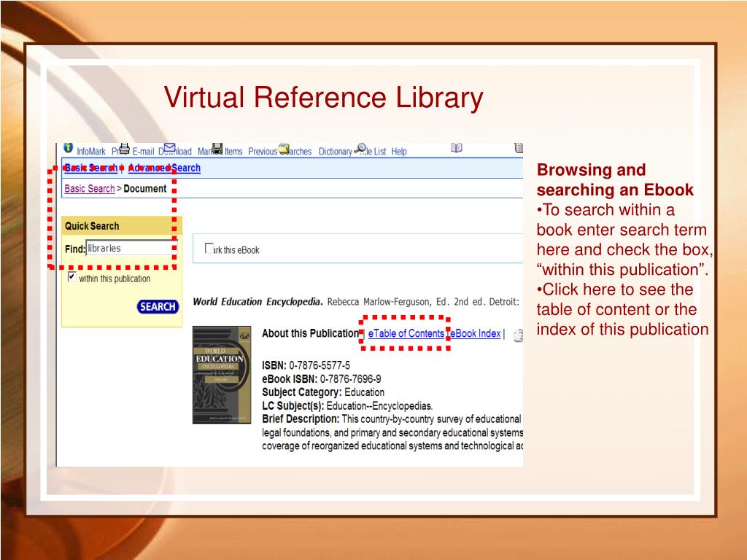This screenshot has height=560, width=747.
Task: Click the Marked Items floppy disk icon
Action: (217, 148)
